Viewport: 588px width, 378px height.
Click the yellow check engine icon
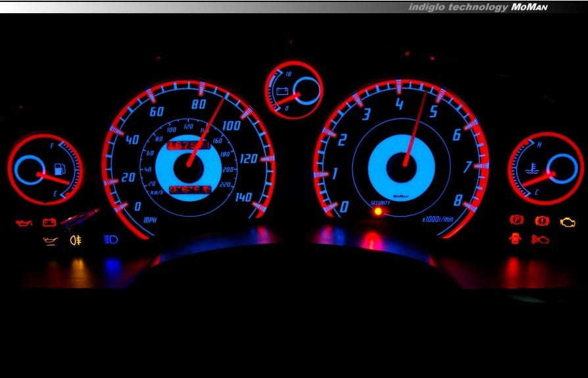click(x=568, y=222)
